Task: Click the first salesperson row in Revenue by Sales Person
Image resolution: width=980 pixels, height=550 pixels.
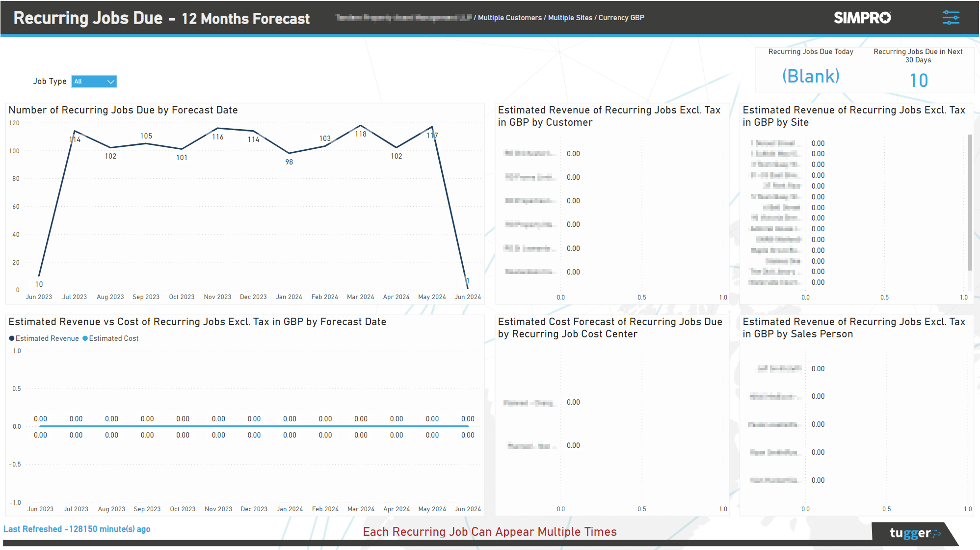Action: coord(778,368)
